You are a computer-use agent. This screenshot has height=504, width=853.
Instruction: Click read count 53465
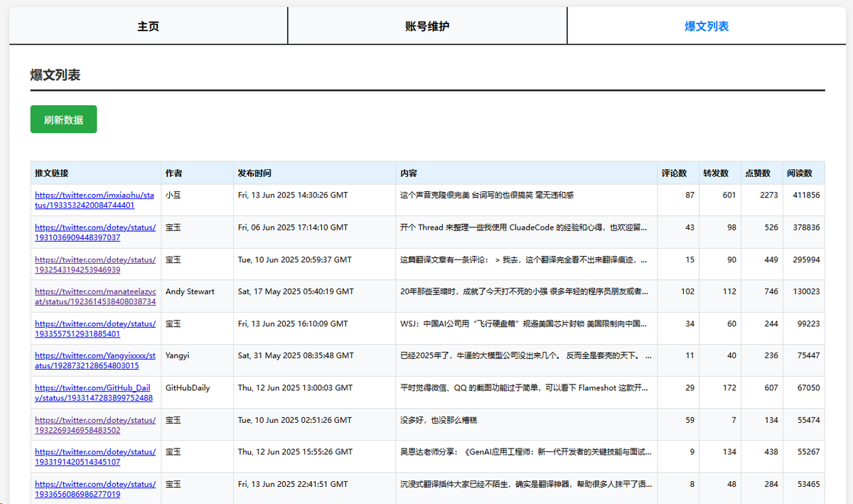(x=808, y=484)
